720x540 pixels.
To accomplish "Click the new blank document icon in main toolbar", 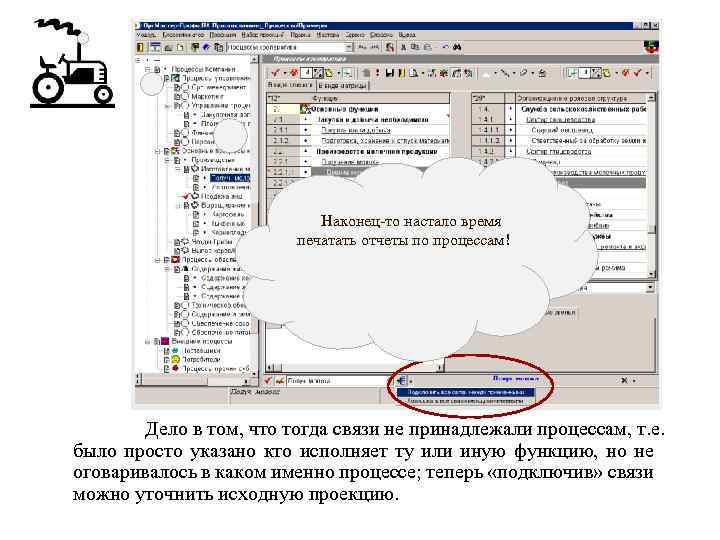I will pos(180,47).
